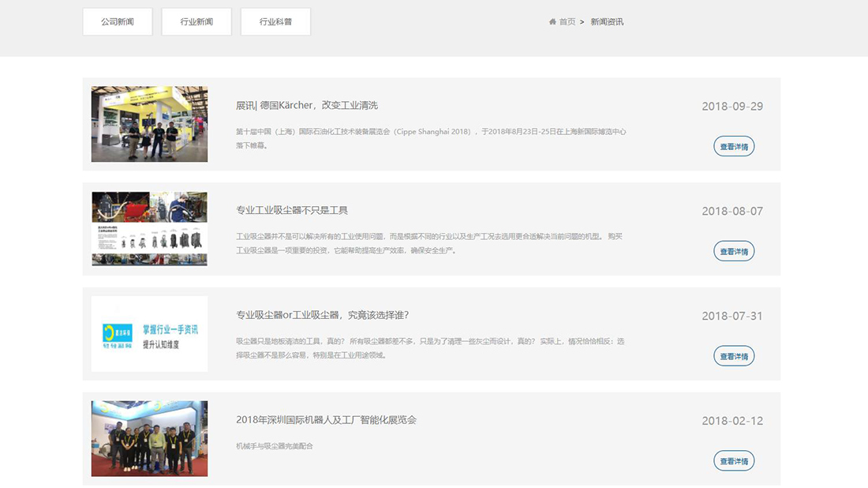Switch to the 行业新闻 tab
The width and height of the screenshot is (868, 488).
coord(196,21)
